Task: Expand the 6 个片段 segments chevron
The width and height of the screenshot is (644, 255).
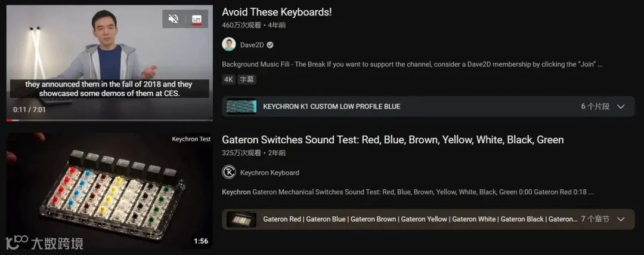Action: [621, 106]
